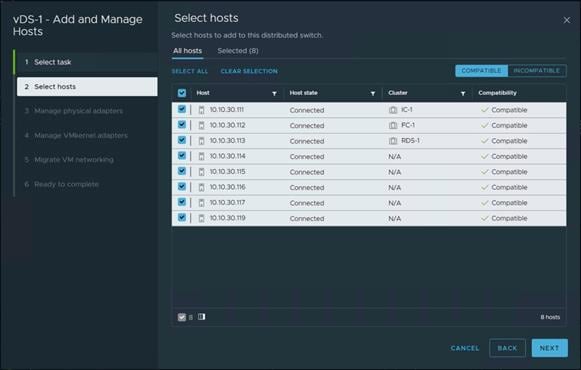
Task: Uncheck host 10.10.30.115
Action: [182, 171]
